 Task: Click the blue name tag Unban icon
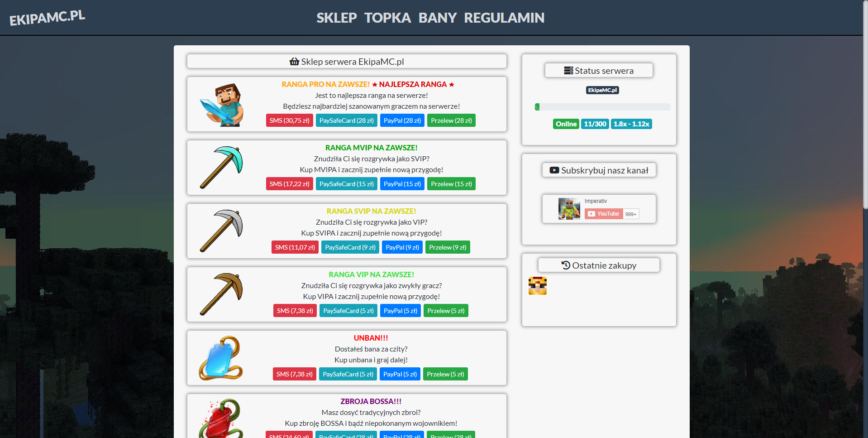[x=221, y=358]
